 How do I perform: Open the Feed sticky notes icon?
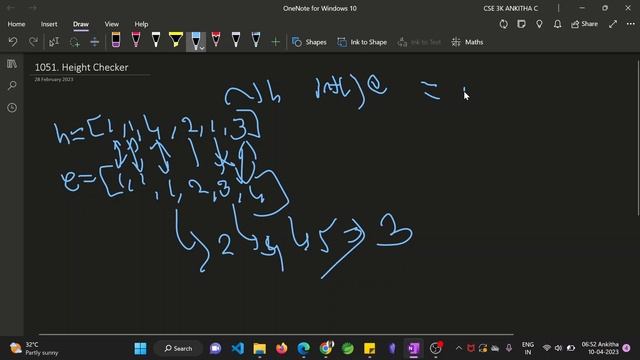point(521,24)
